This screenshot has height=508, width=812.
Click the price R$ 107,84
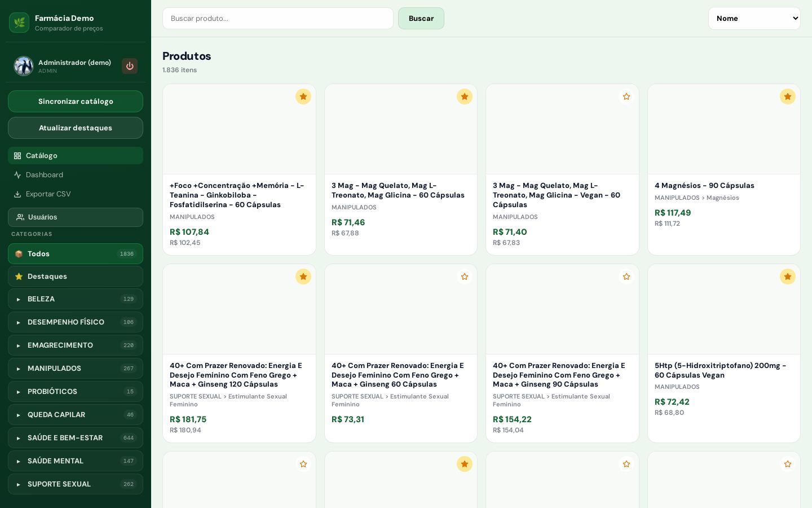click(x=189, y=232)
